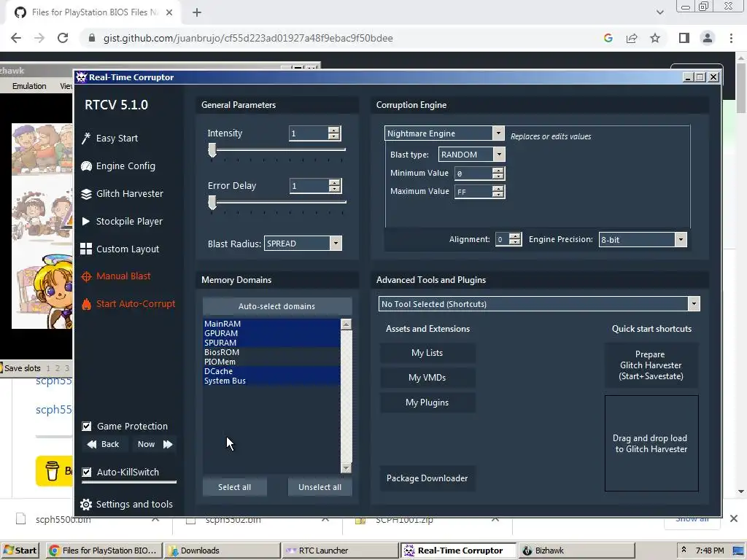Click the Select all button
Viewport: 747px width, 560px height.
(234, 487)
